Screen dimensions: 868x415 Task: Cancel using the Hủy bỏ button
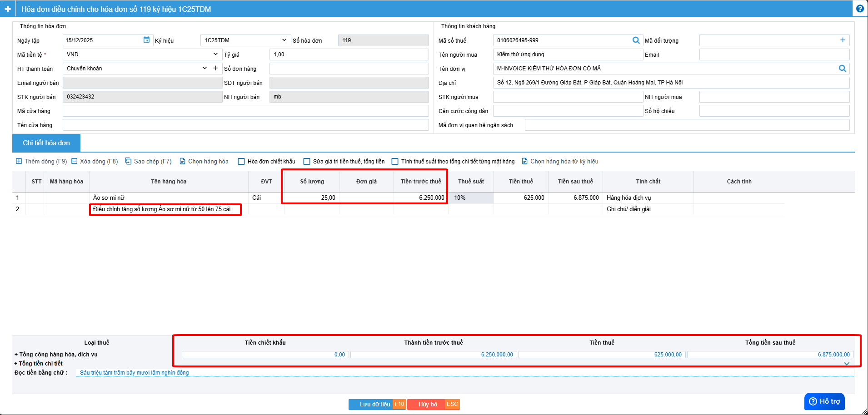[x=428, y=404]
